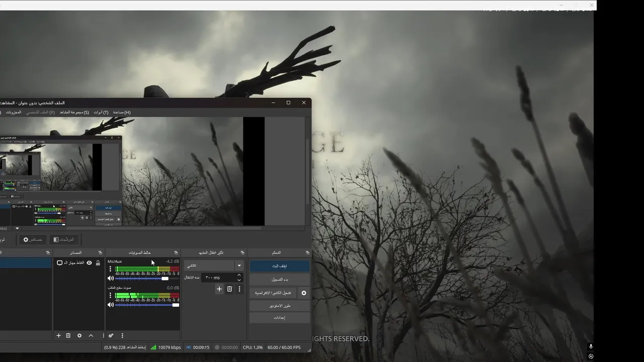Click CPU: 1.3% status entry

[x=253, y=347]
